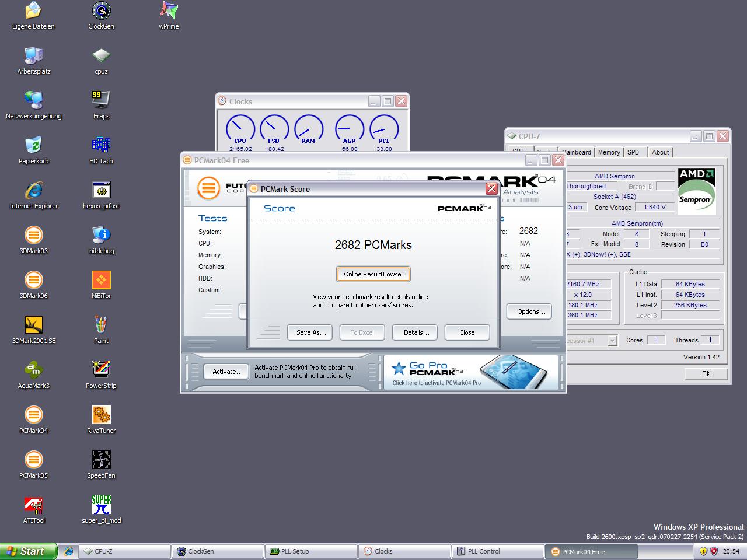Screen dimensions: 747x560
Task: Click the Level 2 256 KBytes value
Action: point(690,305)
